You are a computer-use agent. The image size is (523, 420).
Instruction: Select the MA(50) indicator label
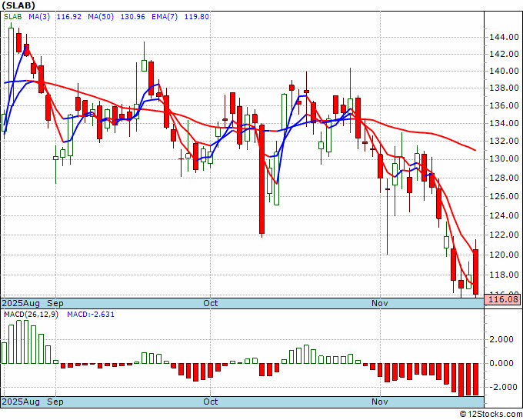[x=101, y=17]
